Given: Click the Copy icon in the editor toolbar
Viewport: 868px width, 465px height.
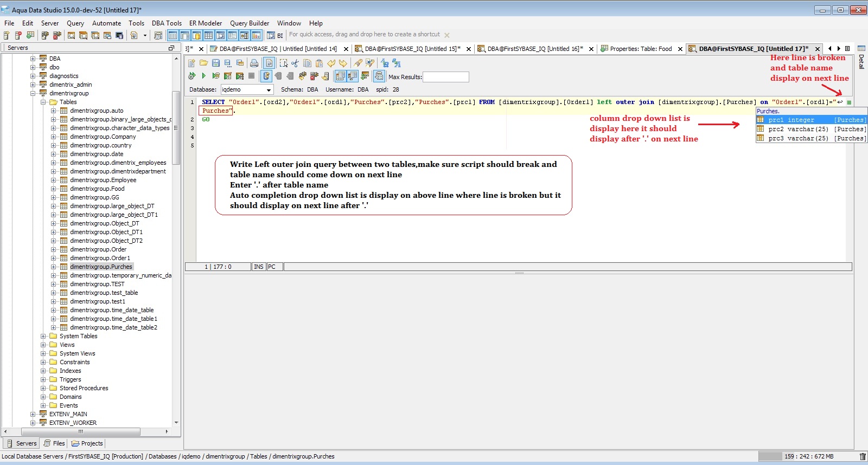Looking at the screenshot, I should pos(307,63).
